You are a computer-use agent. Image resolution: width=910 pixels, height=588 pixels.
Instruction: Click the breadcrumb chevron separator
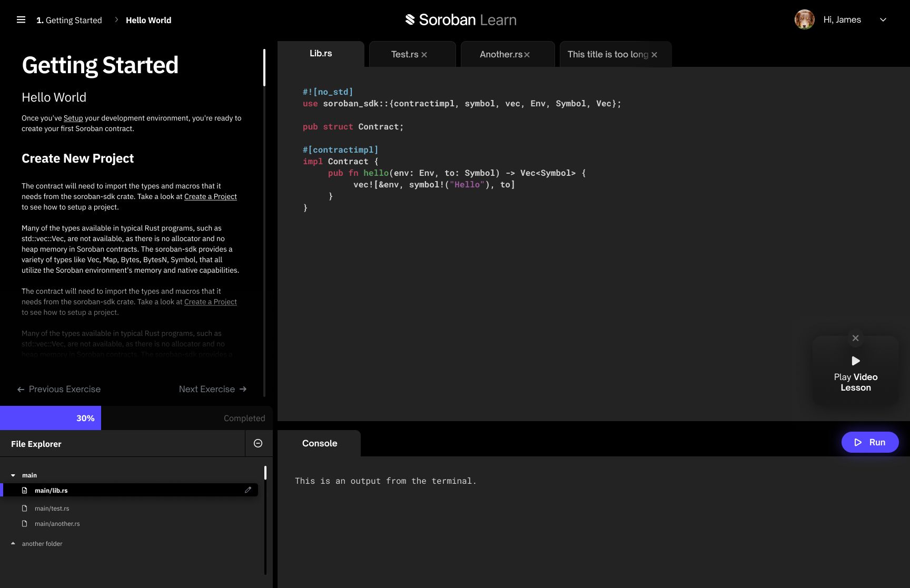point(116,20)
